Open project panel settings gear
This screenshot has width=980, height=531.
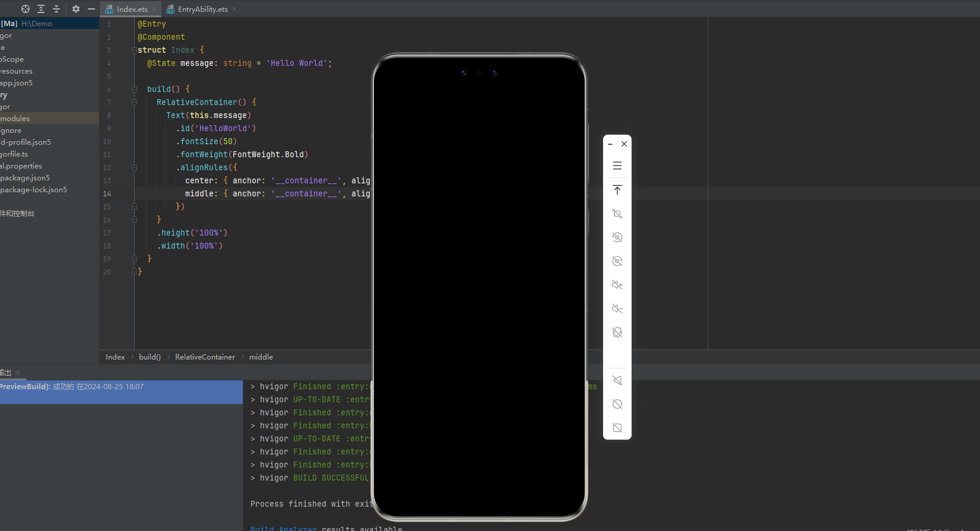[x=76, y=9]
